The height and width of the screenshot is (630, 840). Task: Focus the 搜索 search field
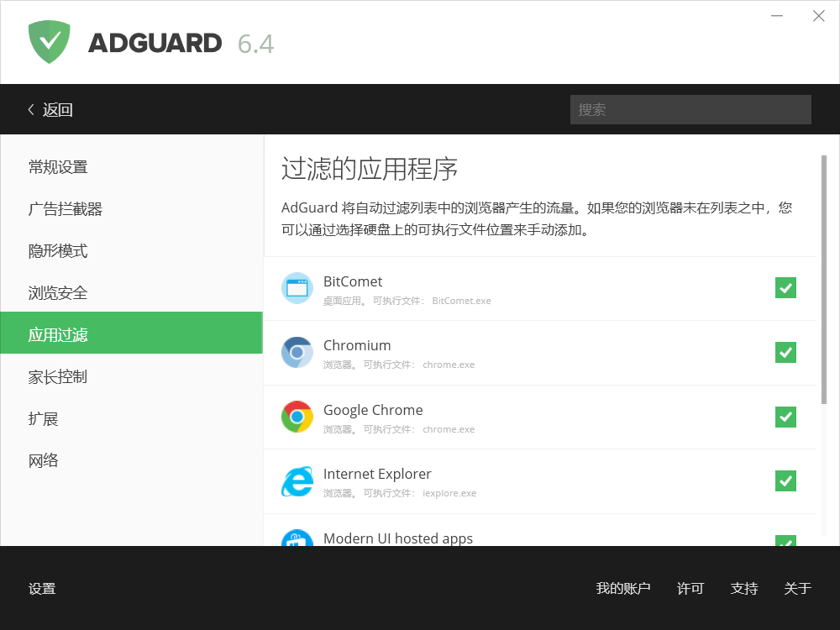coord(690,110)
